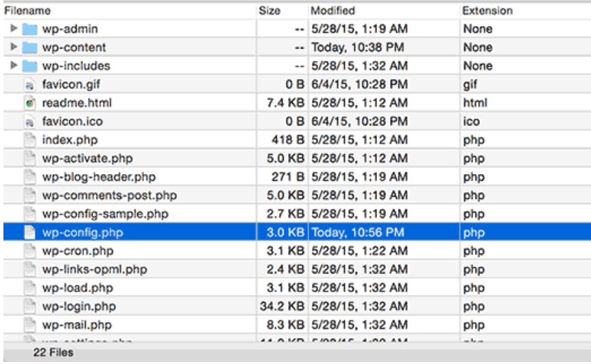Select the wp-login.php filename
Viewport: 591px width, 364px height.
coord(79,306)
